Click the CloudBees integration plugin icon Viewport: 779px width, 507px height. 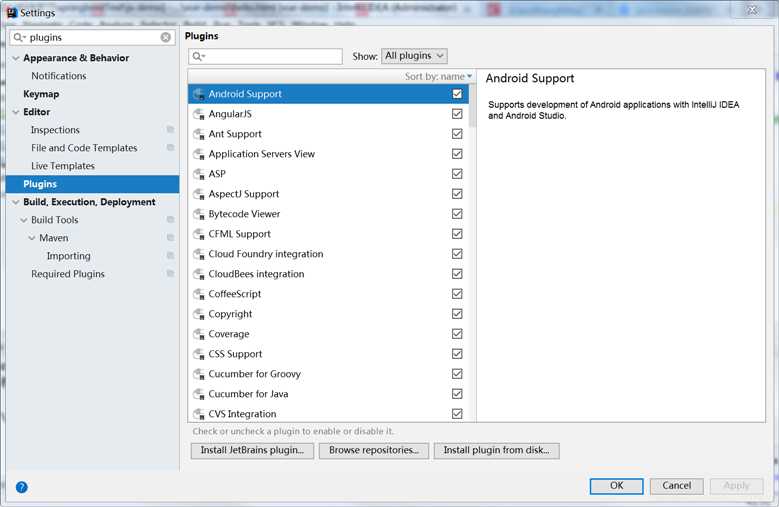[x=199, y=274]
